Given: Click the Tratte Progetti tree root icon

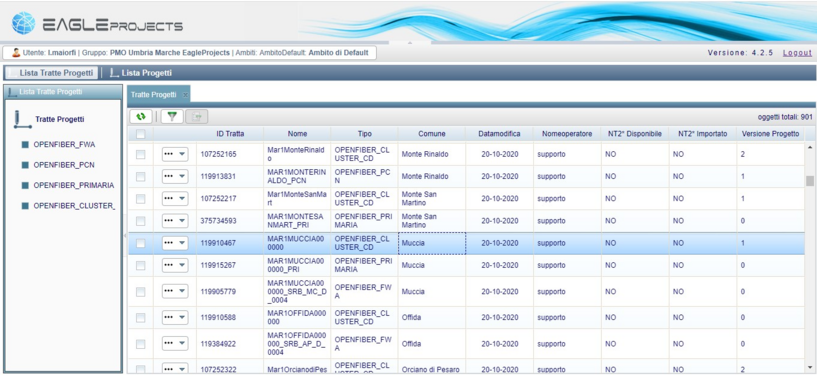Looking at the screenshot, I should pyautogui.click(x=22, y=119).
